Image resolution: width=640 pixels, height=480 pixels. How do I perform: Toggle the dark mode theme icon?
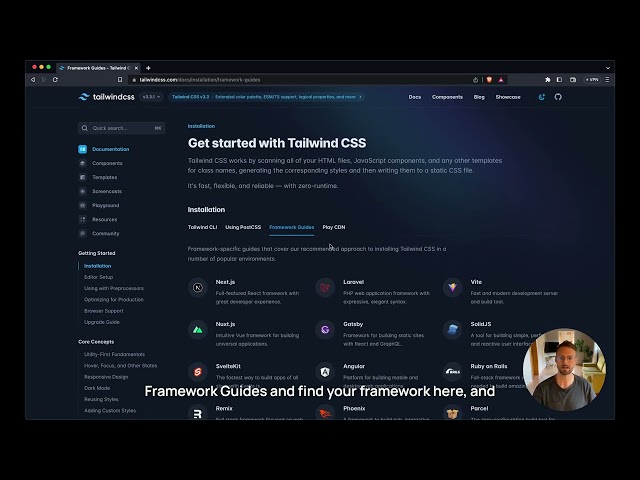(x=542, y=97)
